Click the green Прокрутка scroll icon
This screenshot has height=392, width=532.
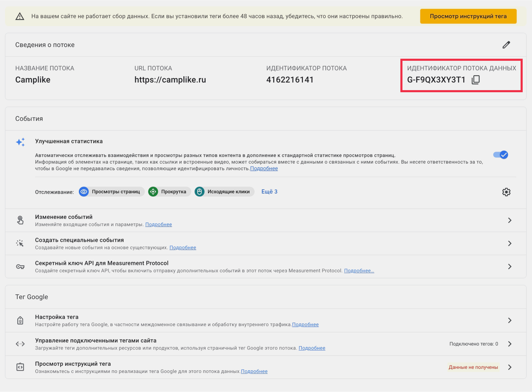tap(153, 192)
